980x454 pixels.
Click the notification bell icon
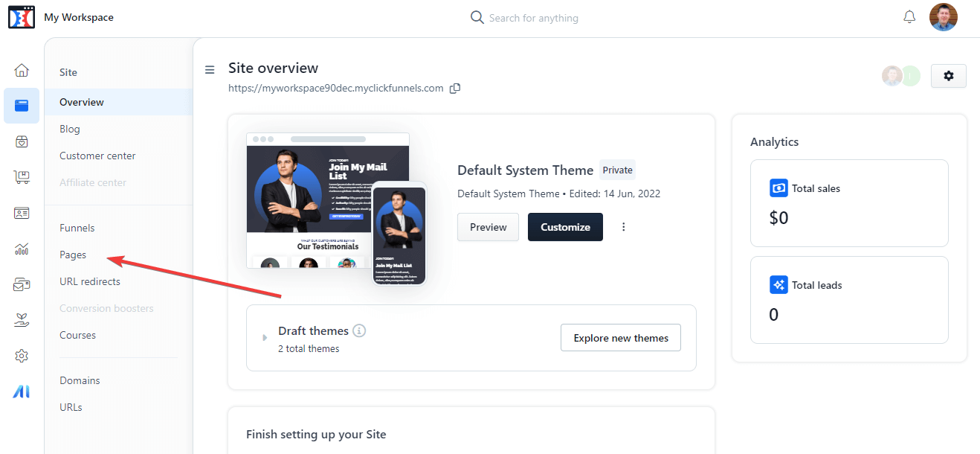tap(909, 16)
